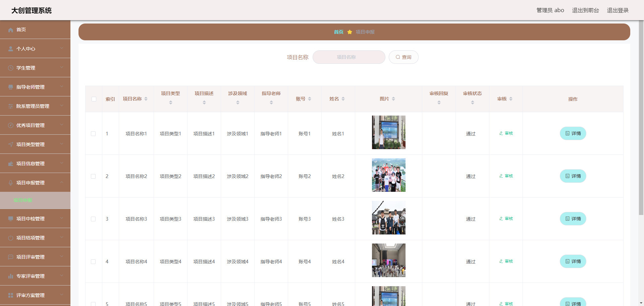Viewport: 644px width, 306px height.
Task: Check the checkbox for row 项目名称1
Action: pyautogui.click(x=93, y=134)
